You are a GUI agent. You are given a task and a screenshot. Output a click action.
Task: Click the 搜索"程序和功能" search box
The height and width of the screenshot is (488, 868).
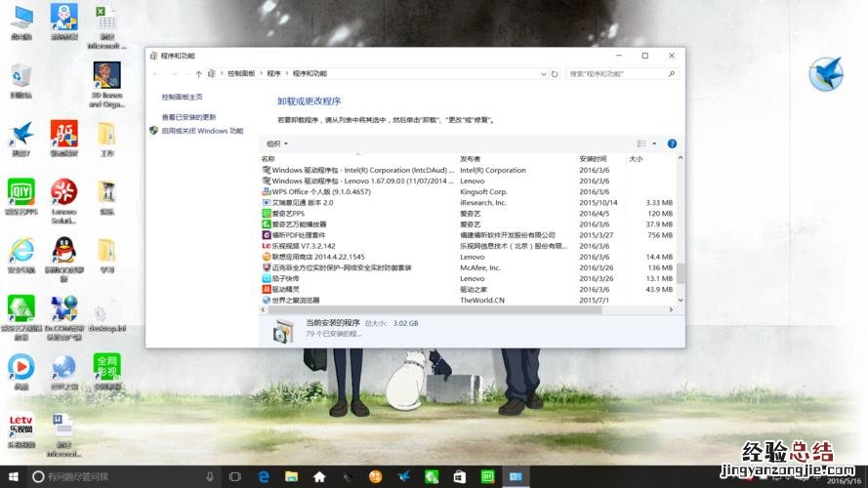pos(615,73)
